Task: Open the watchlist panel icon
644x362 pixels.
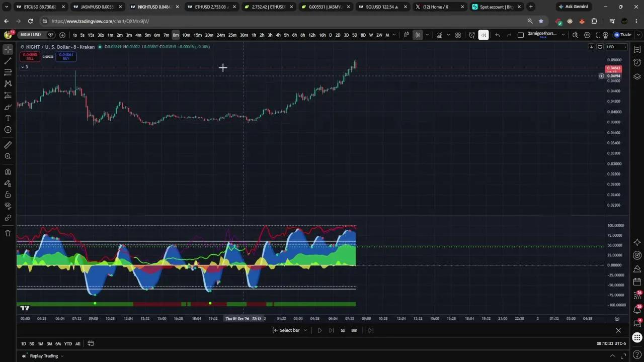Action: (x=637, y=49)
